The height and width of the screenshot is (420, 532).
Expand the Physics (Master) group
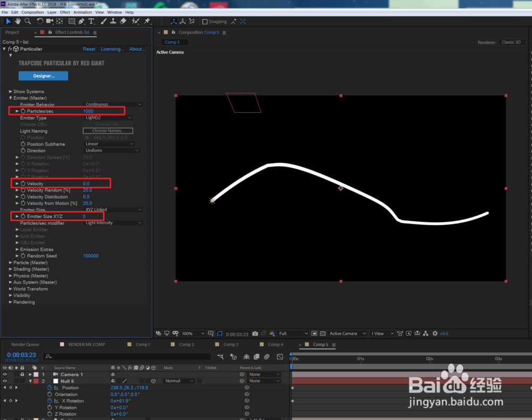click(11, 276)
